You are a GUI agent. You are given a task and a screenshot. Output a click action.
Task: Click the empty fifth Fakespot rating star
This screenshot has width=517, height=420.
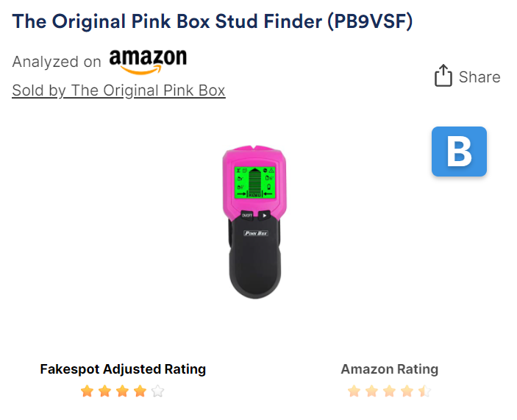coord(158,391)
